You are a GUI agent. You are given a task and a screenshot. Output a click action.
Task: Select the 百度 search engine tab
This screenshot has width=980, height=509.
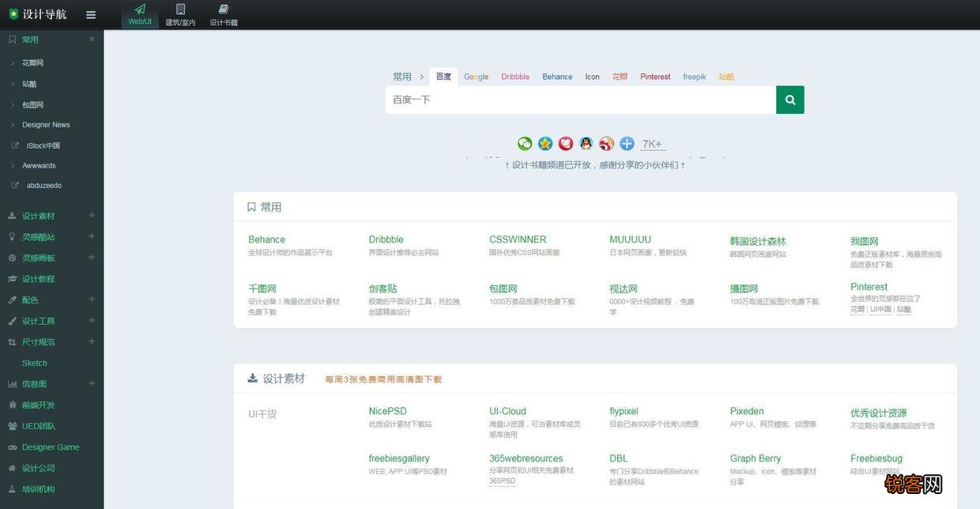coord(443,77)
